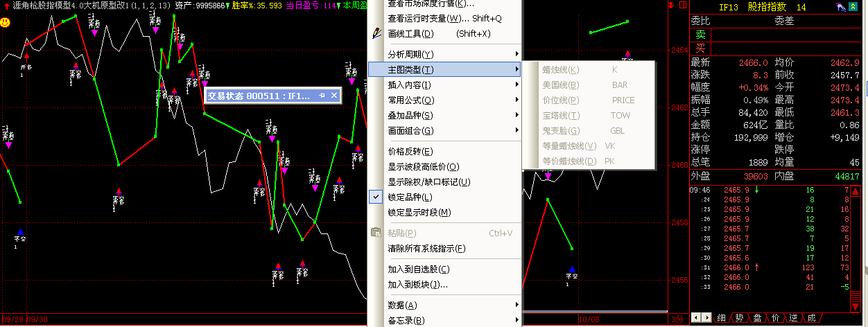The height and width of the screenshot is (327, 868).
Task: Select 宝塔线(T) TOW chart type
Action: pyautogui.click(x=589, y=116)
